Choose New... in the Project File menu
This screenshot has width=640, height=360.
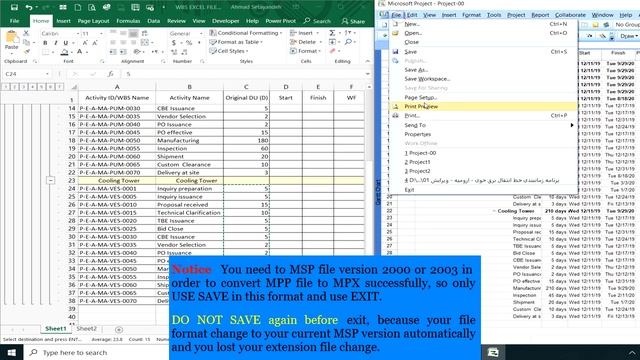483,24
